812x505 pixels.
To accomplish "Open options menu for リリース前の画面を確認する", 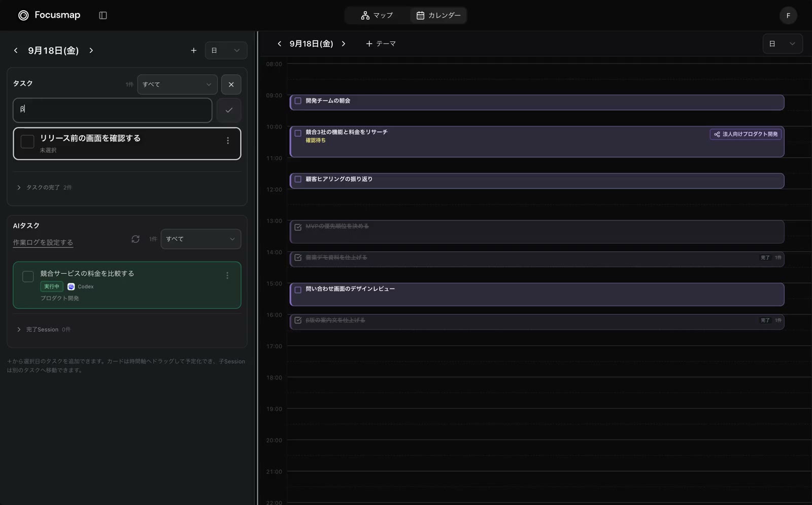I will (x=228, y=140).
